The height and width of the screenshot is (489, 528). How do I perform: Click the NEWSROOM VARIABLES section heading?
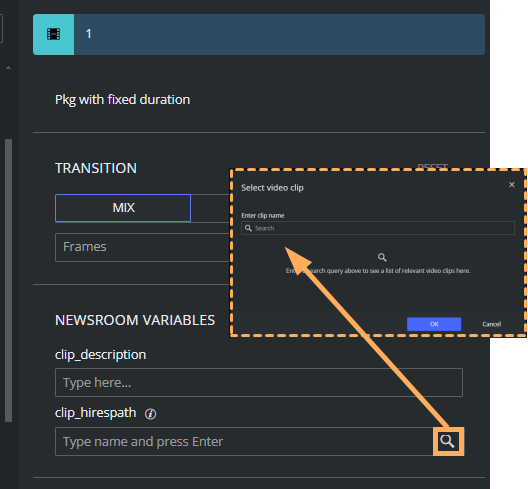[x=135, y=320]
